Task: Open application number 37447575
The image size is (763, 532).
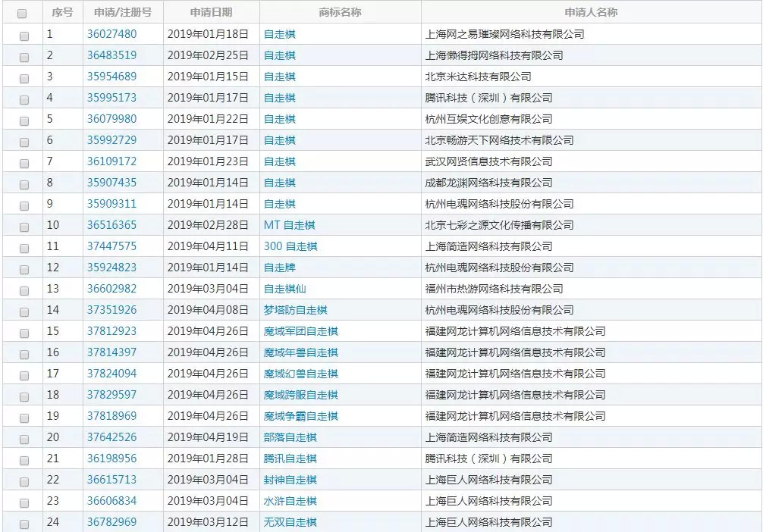Action: click(x=112, y=246)
